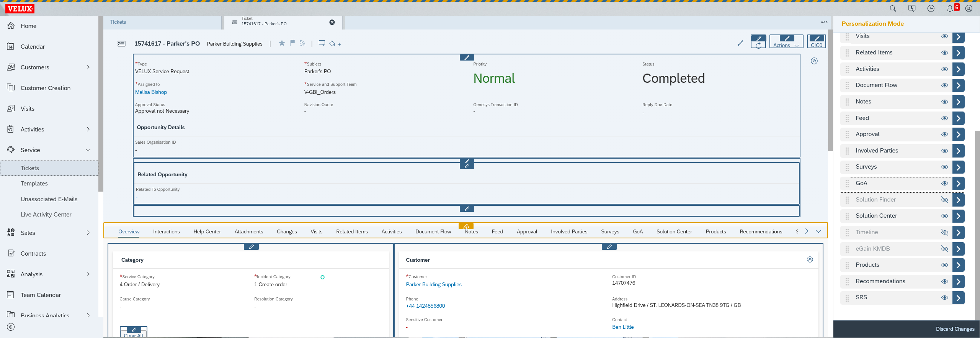980x338 pixels.
Task: Open the tab strip overflow dropdown arrow
Action: (818, 231)
